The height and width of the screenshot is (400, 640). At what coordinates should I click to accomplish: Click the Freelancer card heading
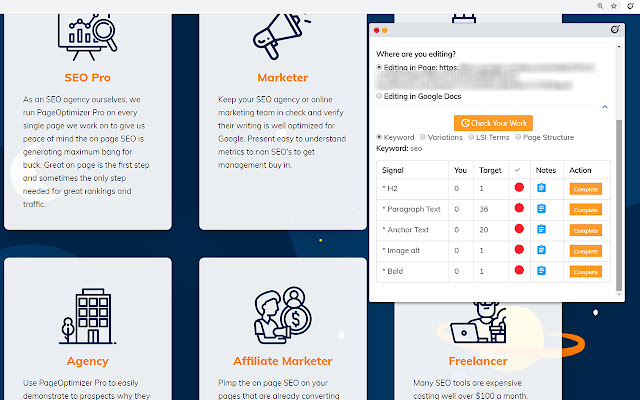[478, 361]
